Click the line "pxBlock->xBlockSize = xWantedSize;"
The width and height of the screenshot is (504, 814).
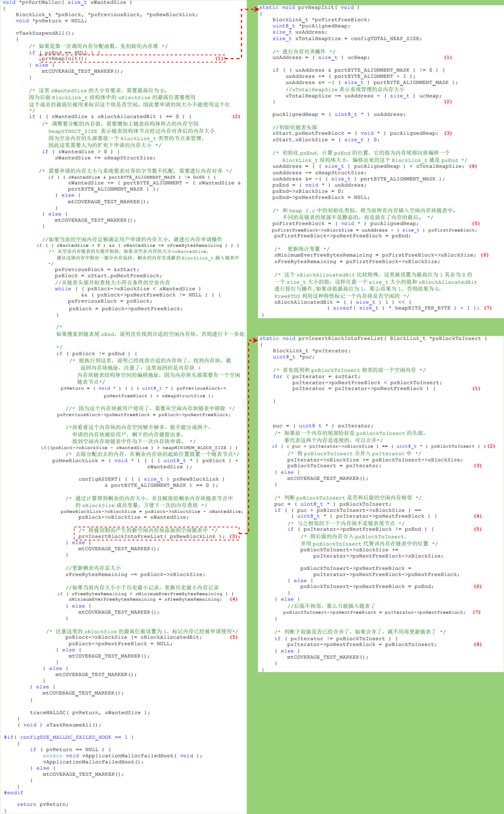point(133,517)
